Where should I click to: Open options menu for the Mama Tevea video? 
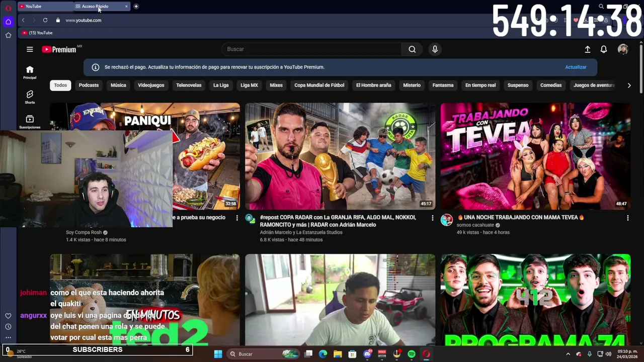click(627, 218)
